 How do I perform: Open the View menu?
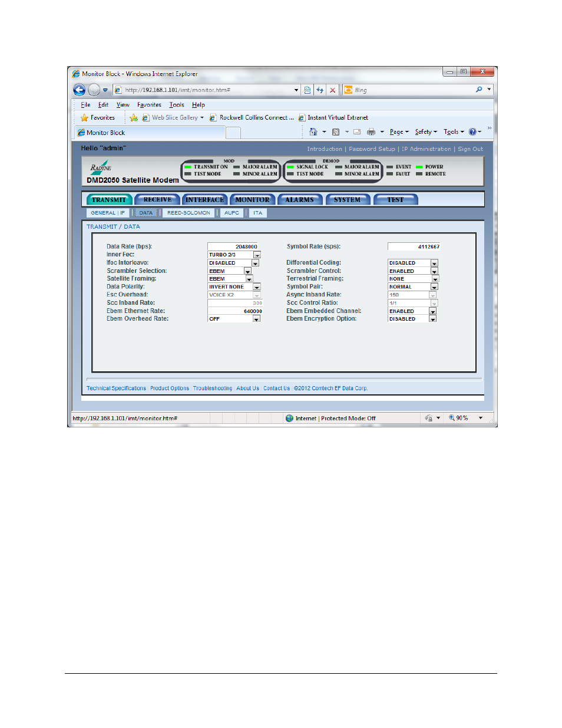pos(123,105)
